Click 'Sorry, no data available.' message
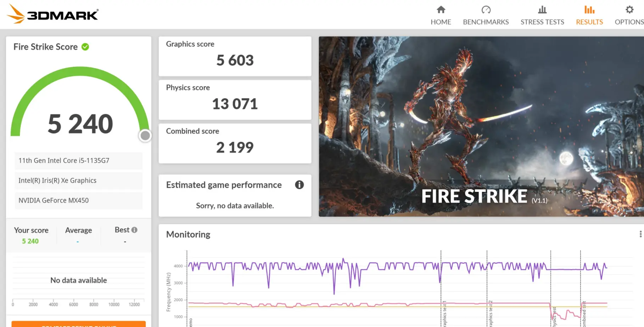Viewport: 644px width, 327px height. pyautogui.click(x=235, y=206)
